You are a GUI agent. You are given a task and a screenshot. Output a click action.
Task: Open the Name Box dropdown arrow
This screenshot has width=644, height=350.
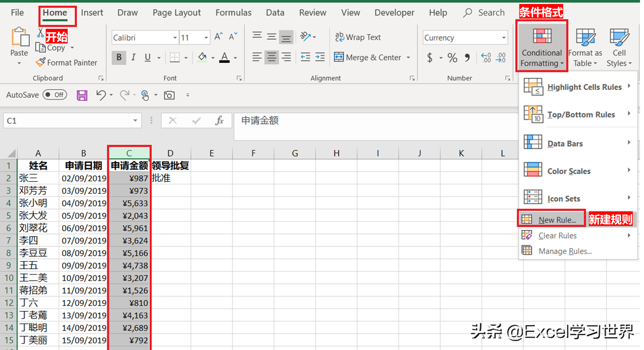coord(135,120)
